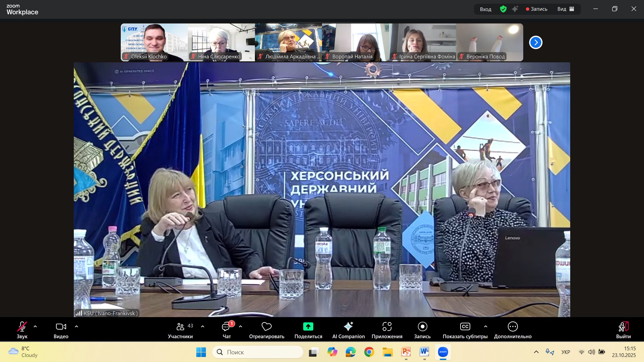Image resolution: width=644 pixels, height=362 pixels.
Task: Expand video options arrow beside Видео
Action: coord(76,326)
